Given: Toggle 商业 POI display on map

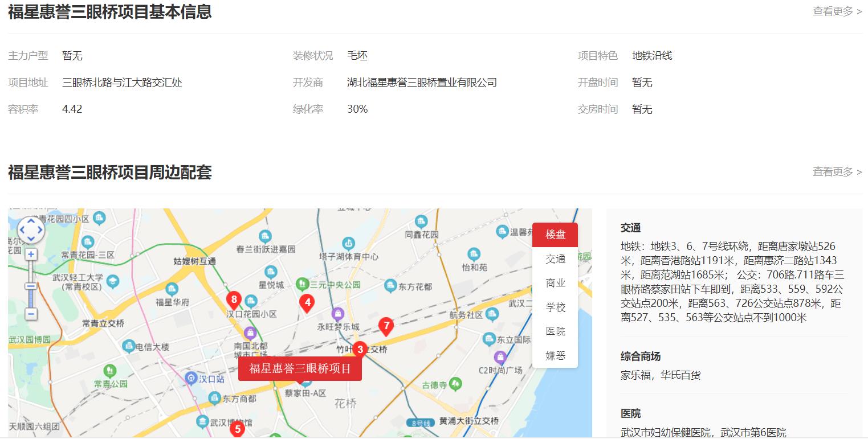Looking at the screenshot, I should click(x=554, y=282).
